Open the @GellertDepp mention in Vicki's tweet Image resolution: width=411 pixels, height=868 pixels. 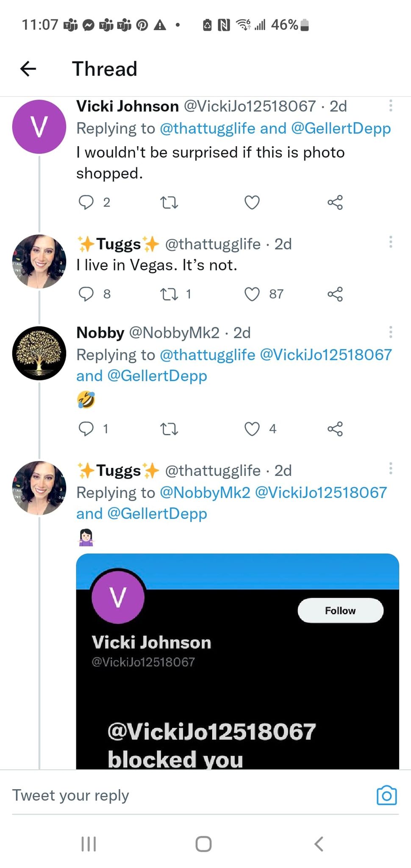[x=341, y=128]
